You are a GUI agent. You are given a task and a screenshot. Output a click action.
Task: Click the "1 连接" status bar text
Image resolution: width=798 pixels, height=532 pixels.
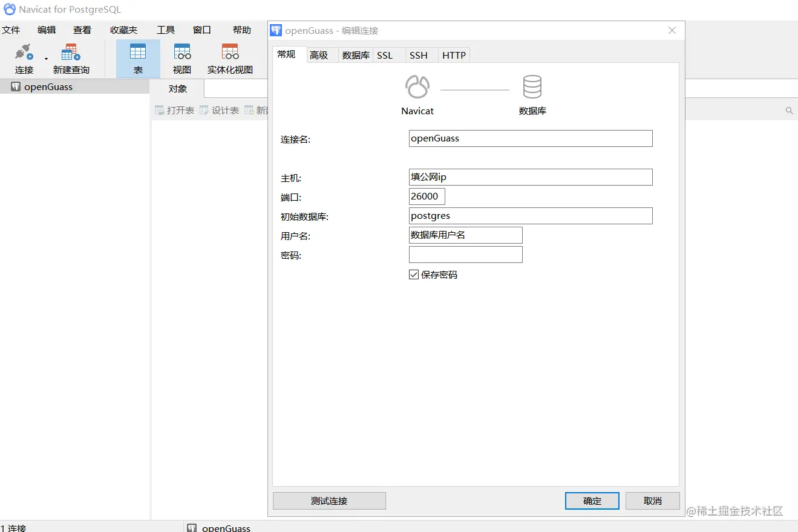point(13,528)
